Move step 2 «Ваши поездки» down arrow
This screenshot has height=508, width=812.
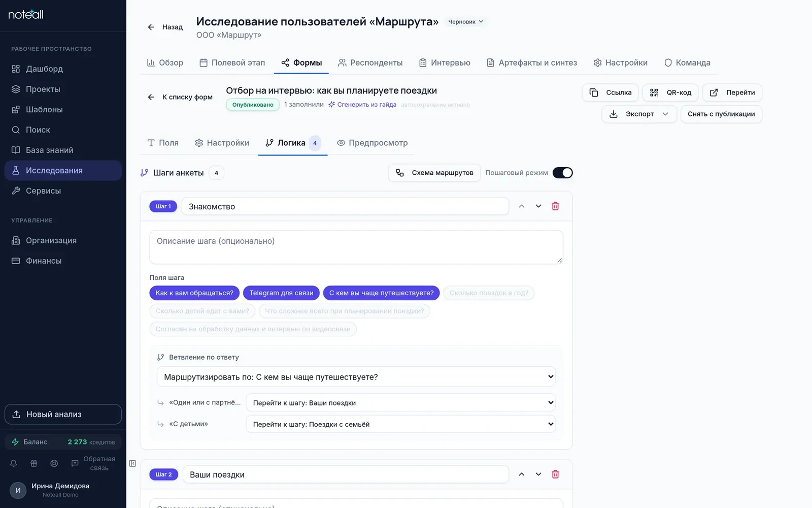(x=538, y=474)
